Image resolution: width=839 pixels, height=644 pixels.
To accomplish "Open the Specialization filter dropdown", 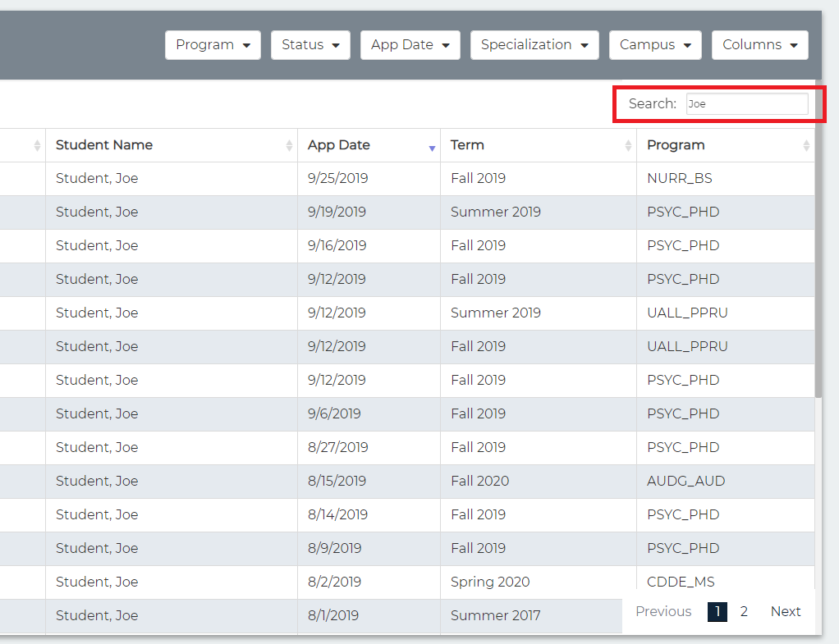I will pos(534,45).
